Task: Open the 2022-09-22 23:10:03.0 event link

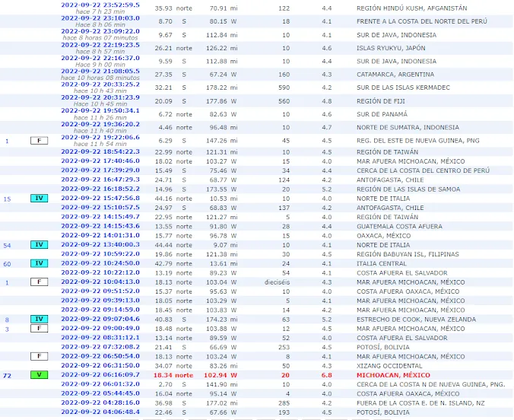Action: [100, 18]
